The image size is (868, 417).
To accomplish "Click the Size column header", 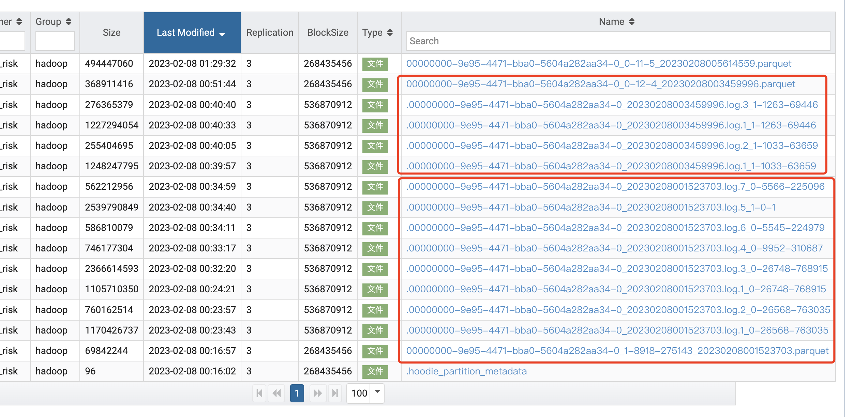I will click(112, 33).
